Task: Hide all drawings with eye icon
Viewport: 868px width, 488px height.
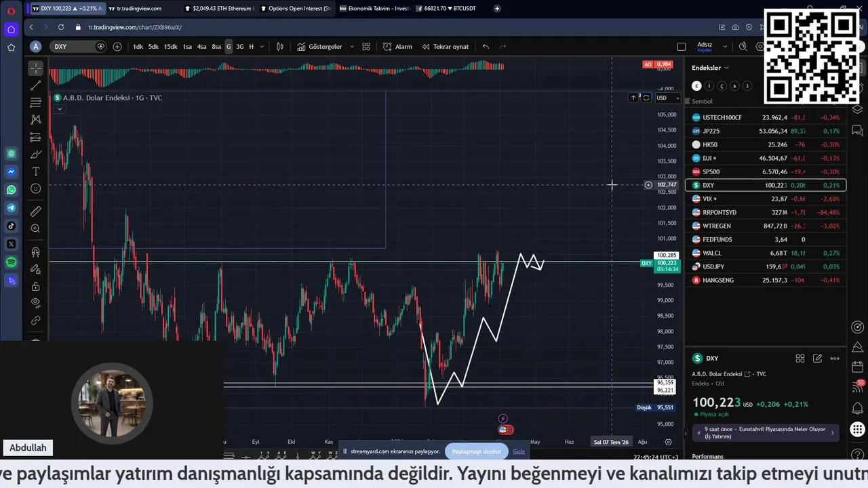Action: pyautogui.click(x=36, y=303)
